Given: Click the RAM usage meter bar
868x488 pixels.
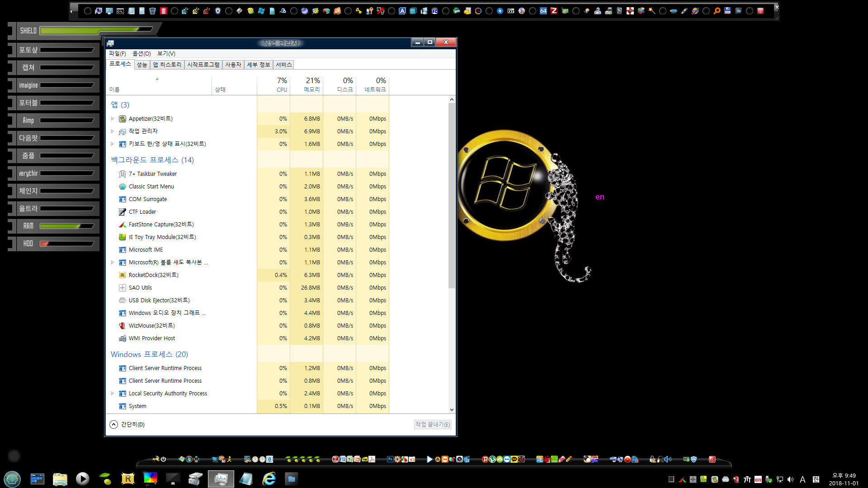Looking at the screenshot, I should [x=67, y=226].
